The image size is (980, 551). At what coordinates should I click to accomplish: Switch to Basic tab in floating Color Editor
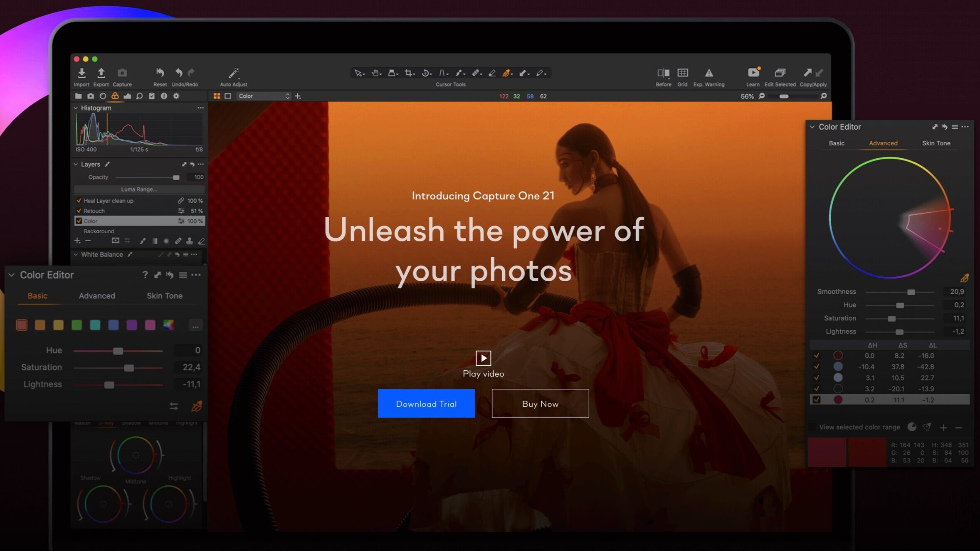click(37, 296)
